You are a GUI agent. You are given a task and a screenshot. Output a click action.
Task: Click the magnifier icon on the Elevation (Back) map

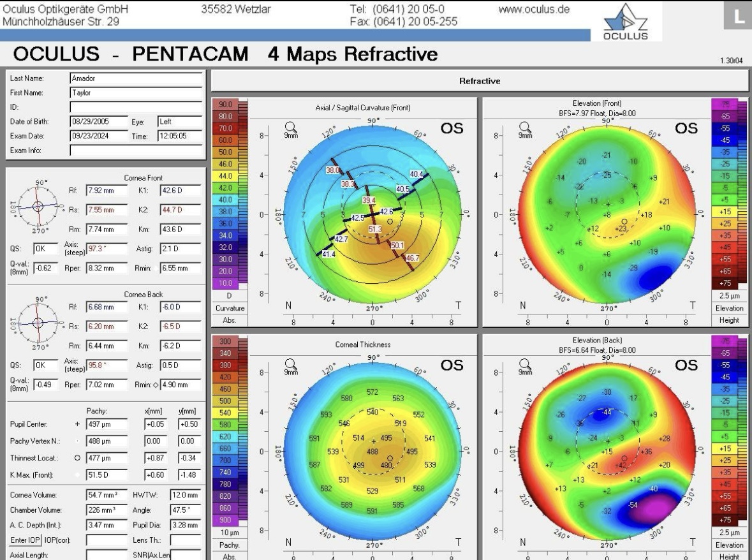525,364
